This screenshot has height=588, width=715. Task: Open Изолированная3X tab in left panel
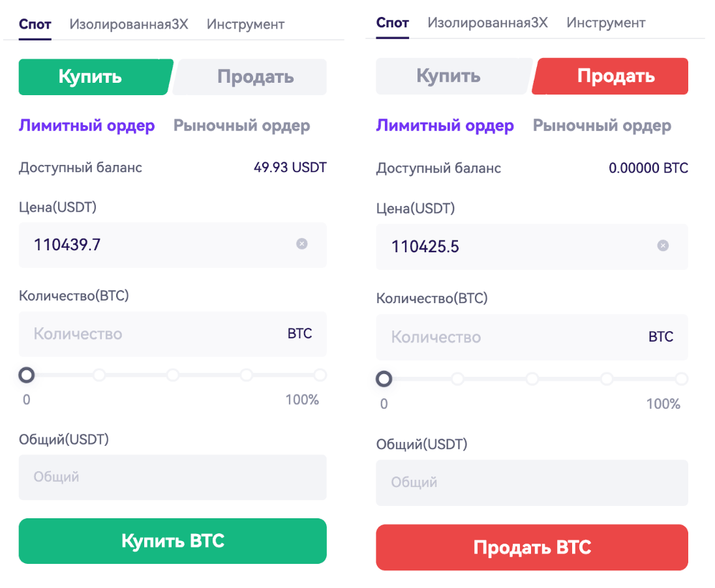click(129, 23)
